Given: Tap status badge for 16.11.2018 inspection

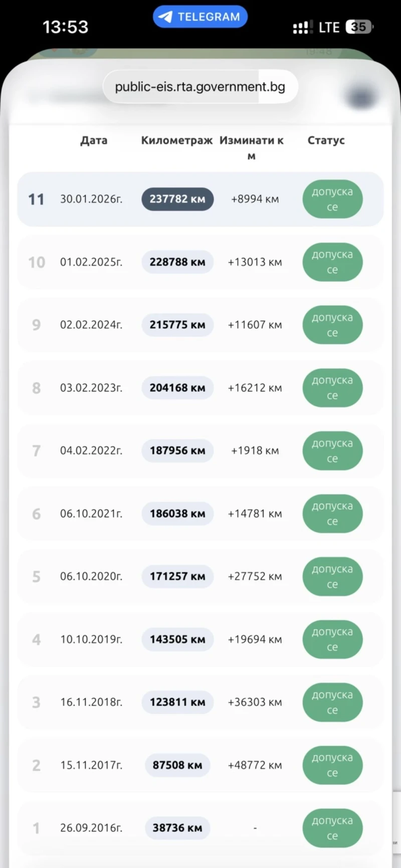Looking at the screenshot, I should tap(332, 702).
